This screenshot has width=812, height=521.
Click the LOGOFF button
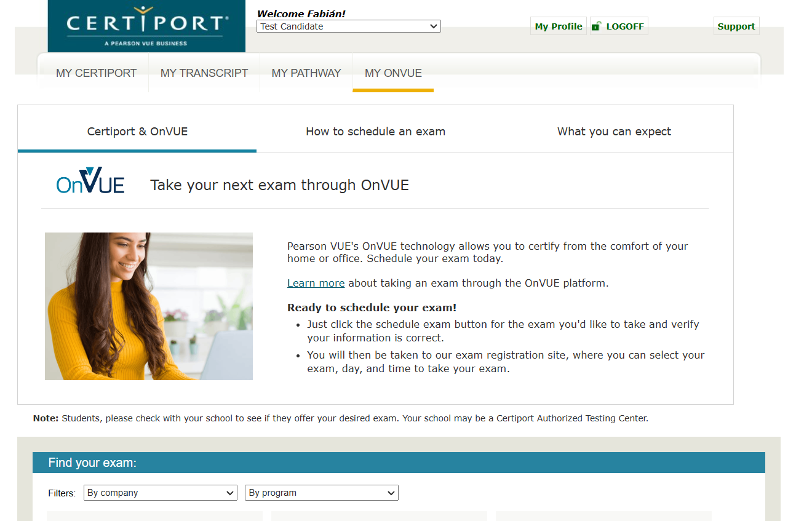pos(619,26)
